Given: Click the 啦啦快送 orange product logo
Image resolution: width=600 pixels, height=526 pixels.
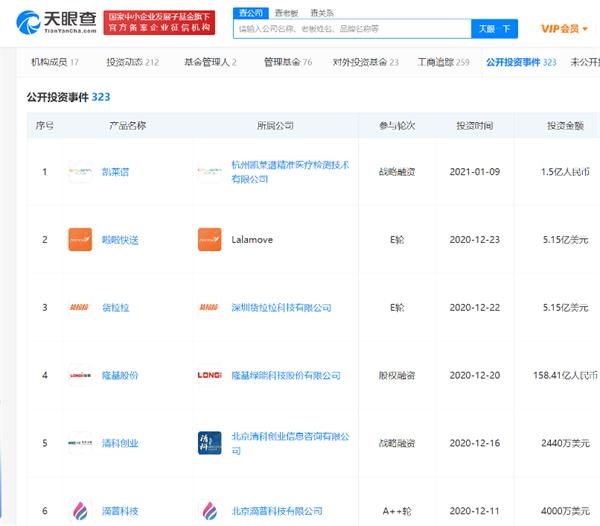Looking at the screenshot, I should click(80, 239).
